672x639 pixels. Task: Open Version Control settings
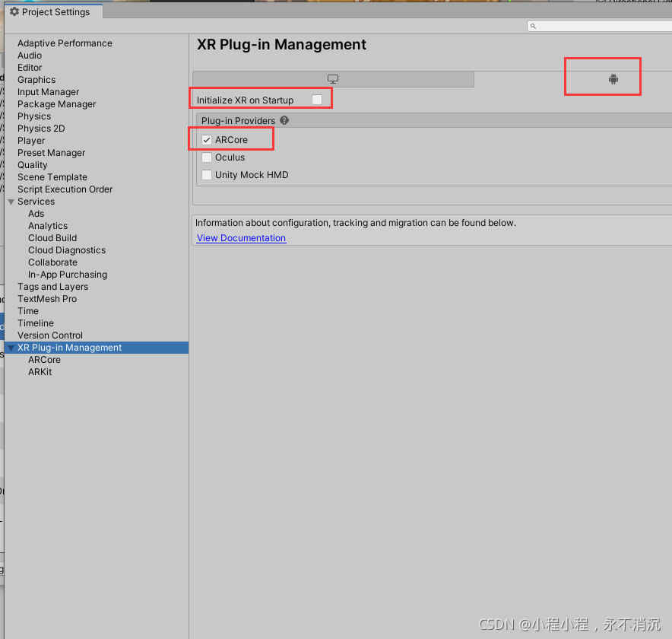coord(50,335)
